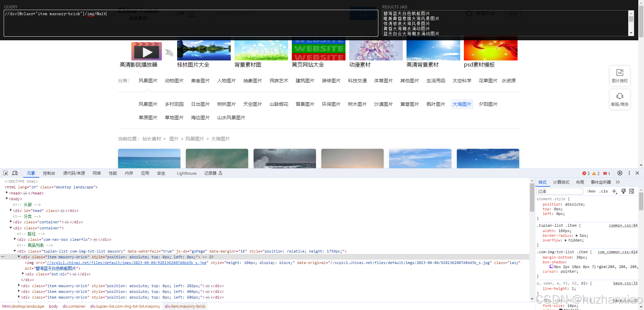
Task: Expand the div id="head" node
Action: 11,210
